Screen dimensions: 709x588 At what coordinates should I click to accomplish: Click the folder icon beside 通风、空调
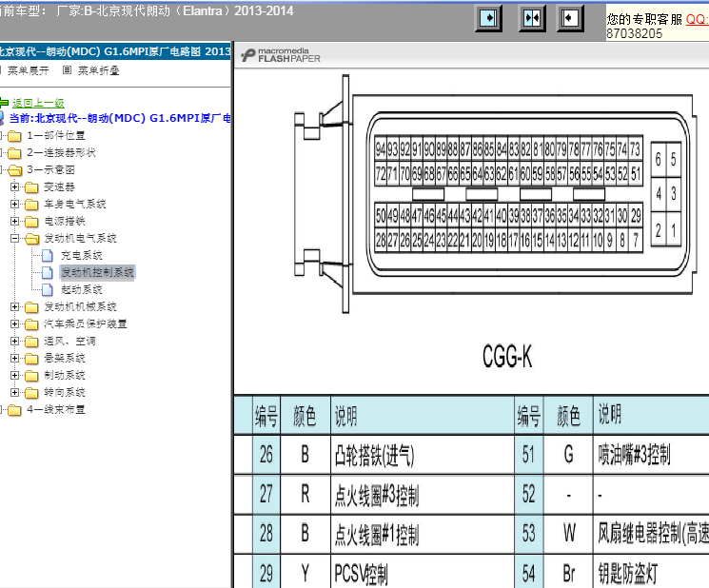(31, 342)
